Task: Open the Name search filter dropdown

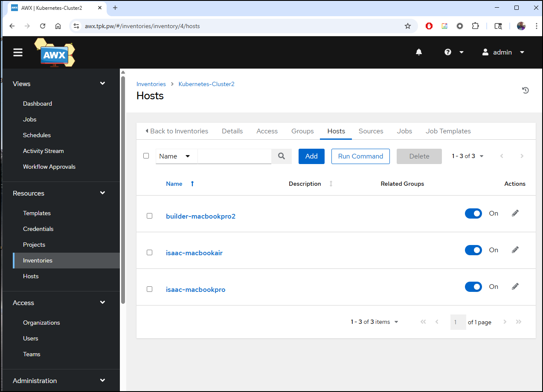Action: [177, 156]
